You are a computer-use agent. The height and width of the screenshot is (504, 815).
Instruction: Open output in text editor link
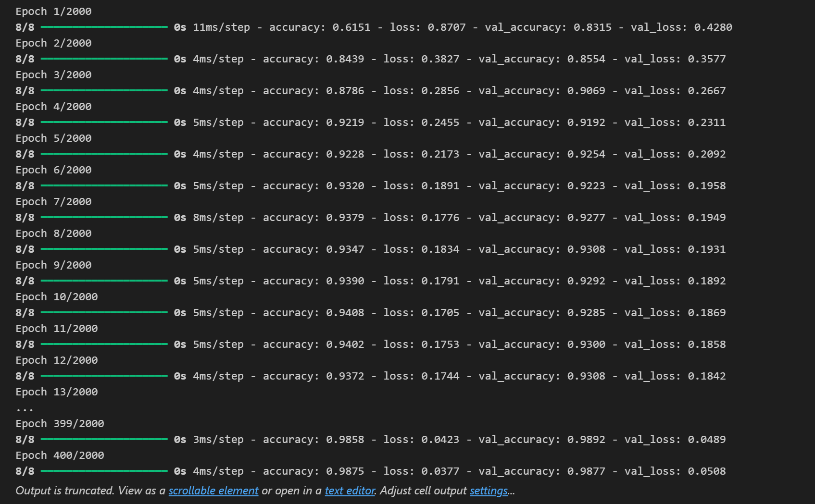pos(350,491)
